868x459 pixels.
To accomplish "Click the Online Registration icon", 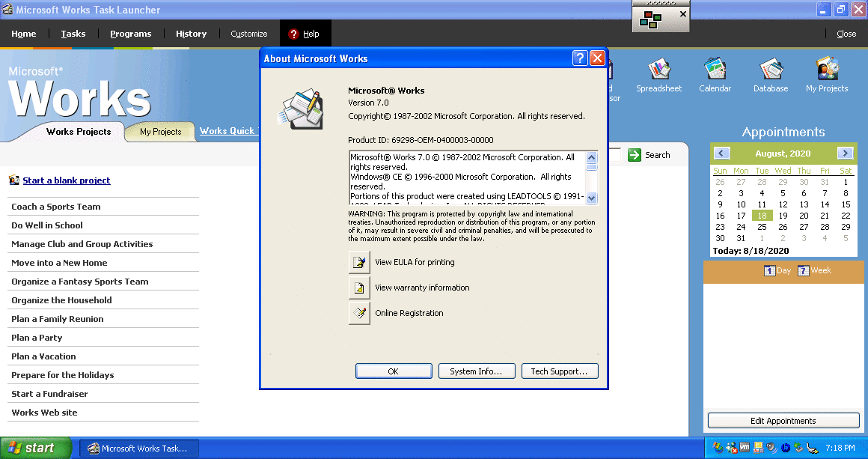I will tap(360, 313).
